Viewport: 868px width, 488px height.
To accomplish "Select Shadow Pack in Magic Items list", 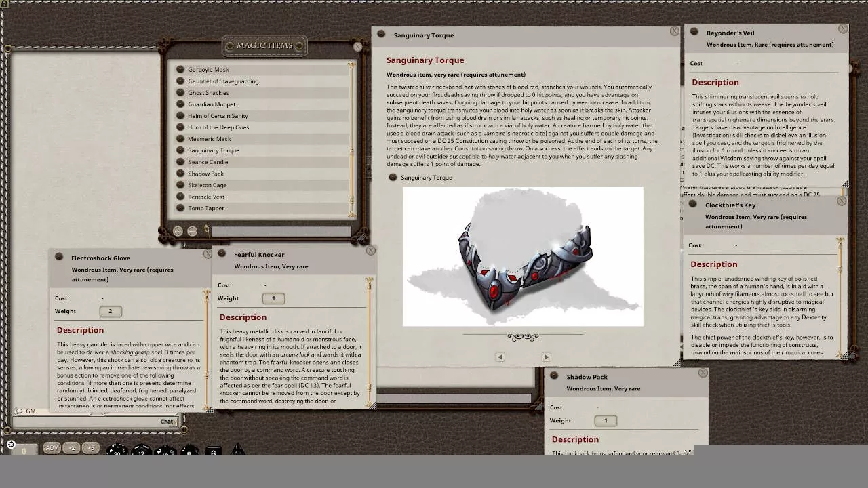I will pyautogui.click(x=261, y=174).
